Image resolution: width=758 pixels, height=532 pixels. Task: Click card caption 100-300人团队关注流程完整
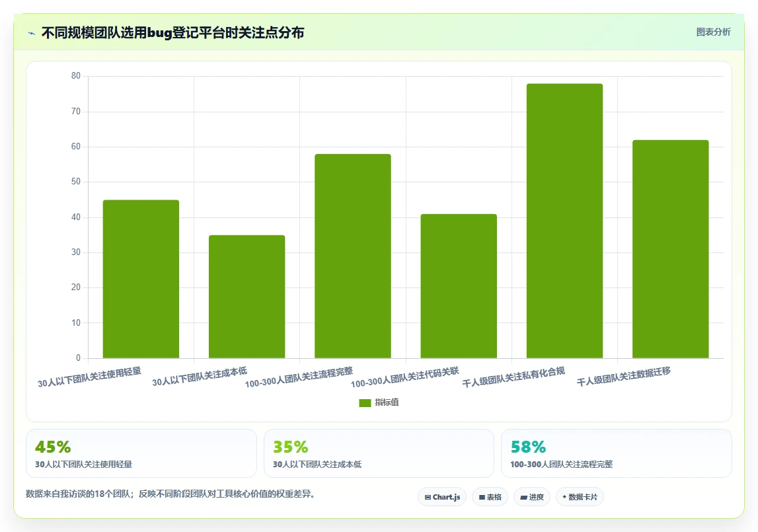561,465
